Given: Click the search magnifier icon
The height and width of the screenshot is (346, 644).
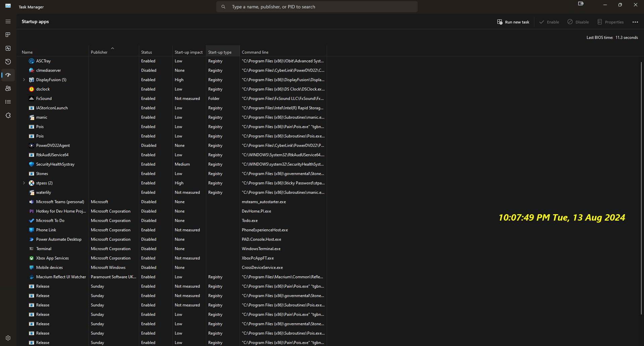Looking at the screenshot, I should [x=223, y=7].
